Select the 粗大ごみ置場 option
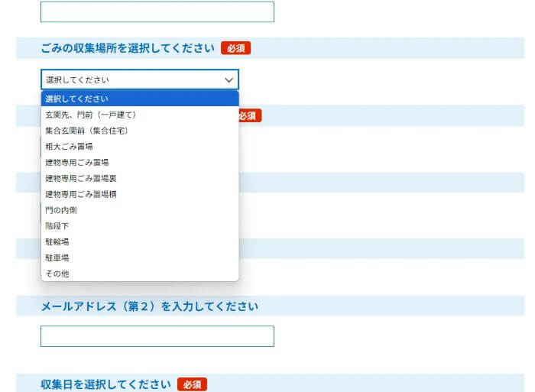 pyautogui.click(x=140, y=147)
